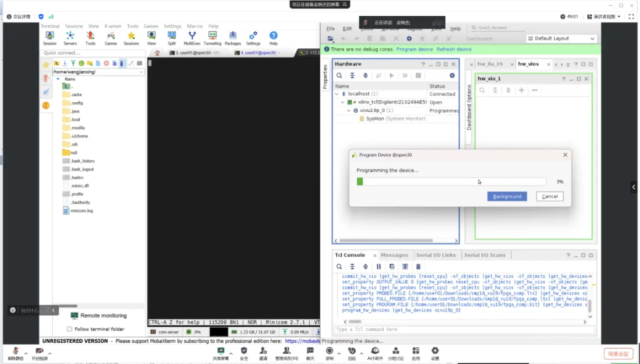
Task: Open the Terminal menu
Action: pos(50,26)
